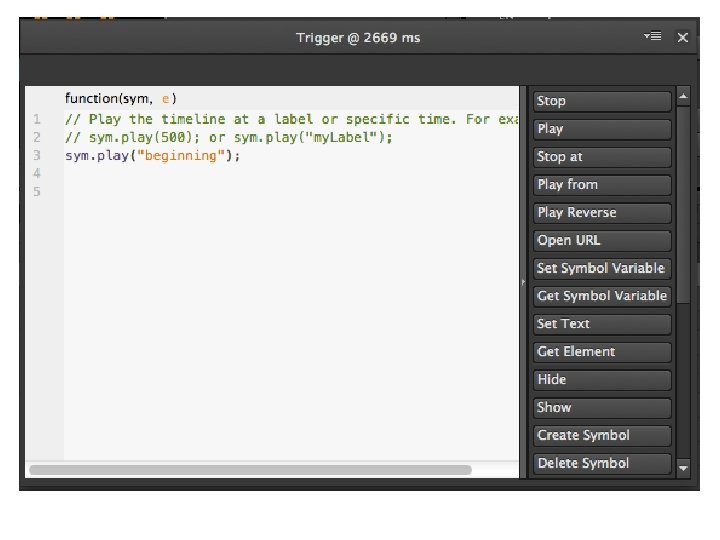Screen dimensions: 720x540
Task: Insert the Stop at snippet
Action: tap(602, 157)
